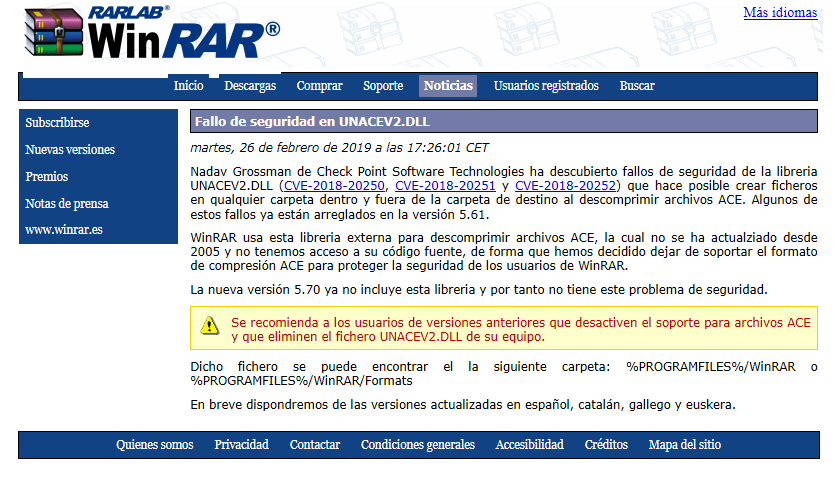Open Contactar footer link
Image resolution: width=835 pixels, height=481 pixels.
pyautogui.click(x=315, y=445)
